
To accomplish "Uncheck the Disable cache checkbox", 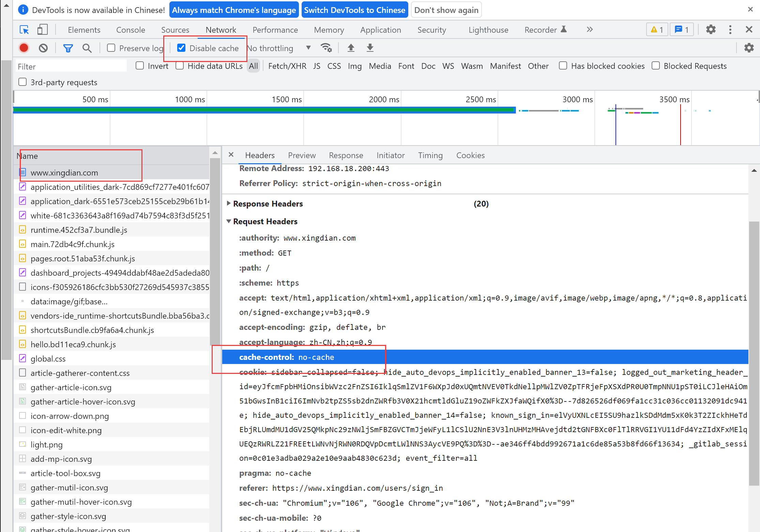I will coord(181,48).
